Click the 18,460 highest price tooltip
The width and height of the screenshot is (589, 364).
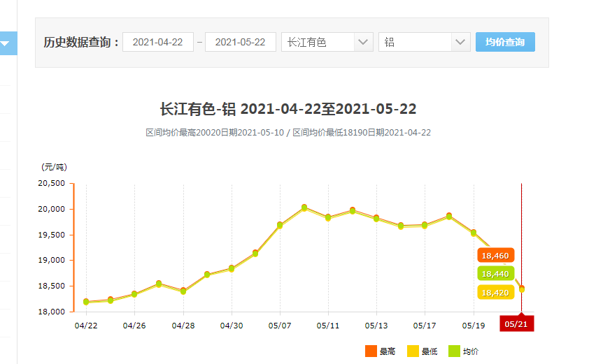495,256
